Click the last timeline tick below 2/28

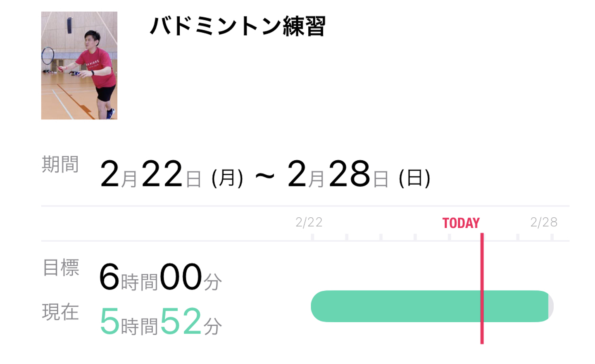(552, 237)
